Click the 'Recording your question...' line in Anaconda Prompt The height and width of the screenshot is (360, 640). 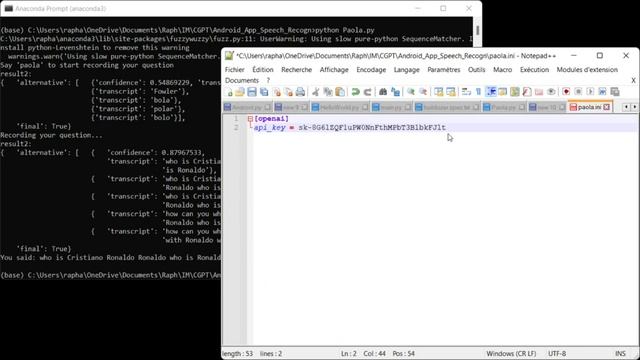coord(51,135)
